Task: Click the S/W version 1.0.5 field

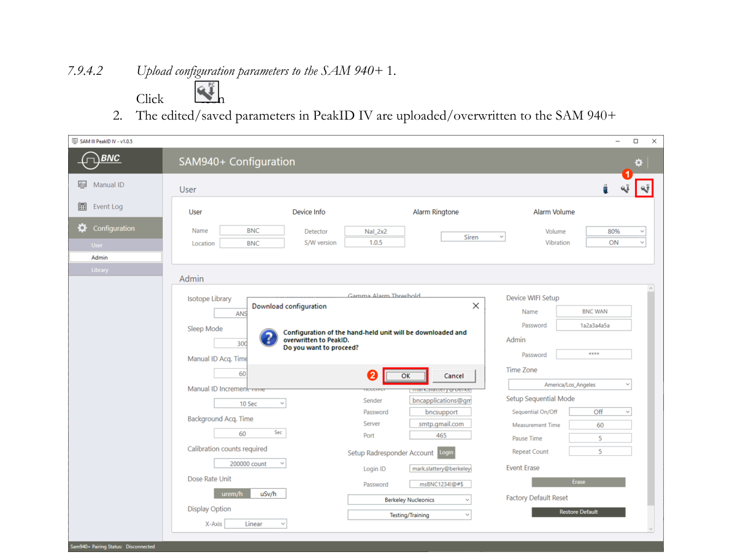Action: (x=375, y=243)
